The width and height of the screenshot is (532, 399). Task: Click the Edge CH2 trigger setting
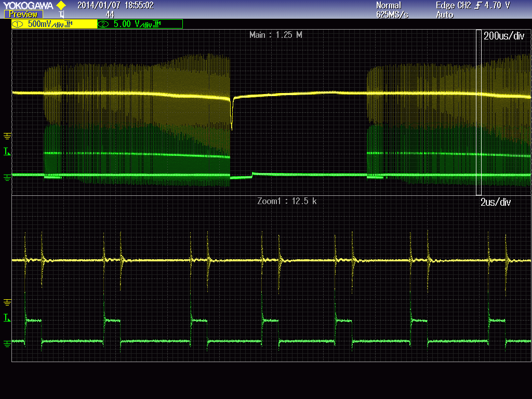pos(454,5)
